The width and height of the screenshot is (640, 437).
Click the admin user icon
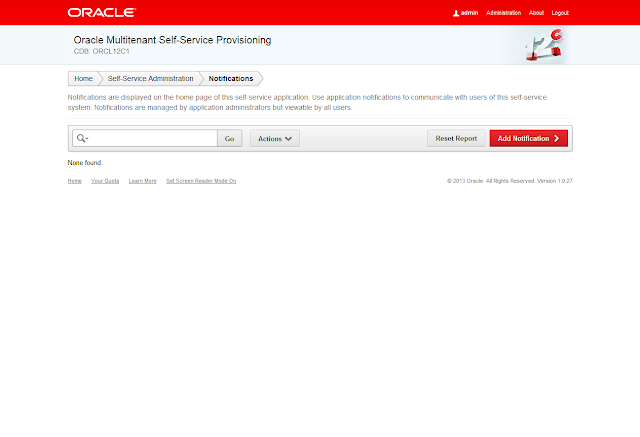456,13
